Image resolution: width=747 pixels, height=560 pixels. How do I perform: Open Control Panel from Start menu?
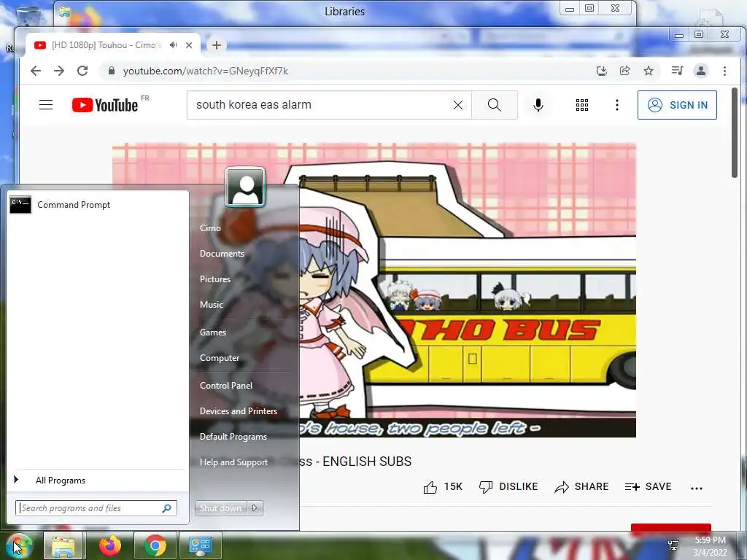point(226,385)
